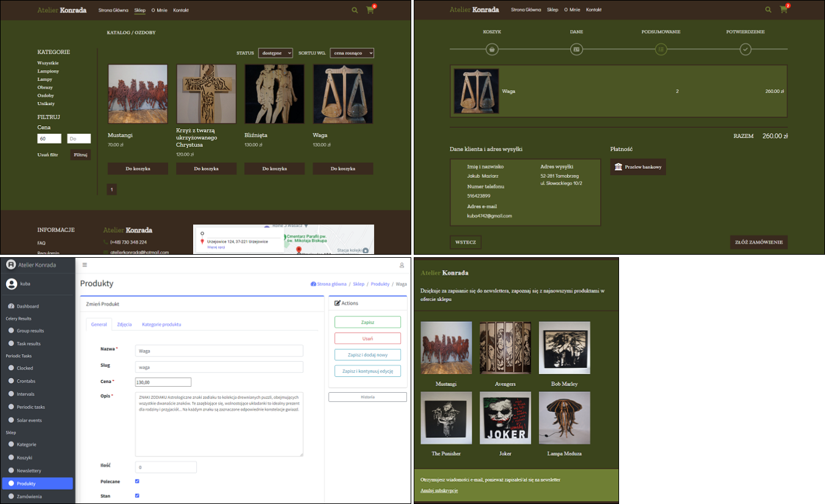
Task: Click the user profile icon in admin header
Action: pyautogui.click(x=402, y=265)
